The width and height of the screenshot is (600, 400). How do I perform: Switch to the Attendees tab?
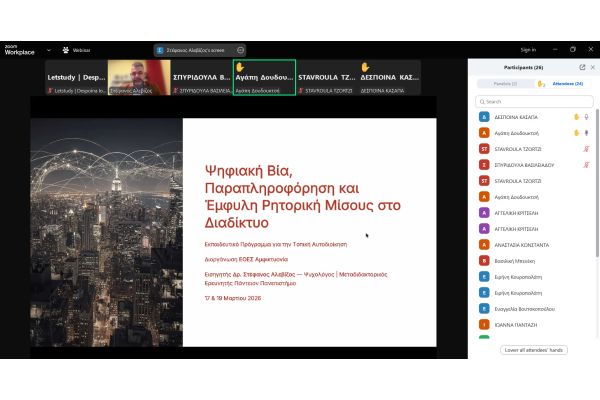568,84
